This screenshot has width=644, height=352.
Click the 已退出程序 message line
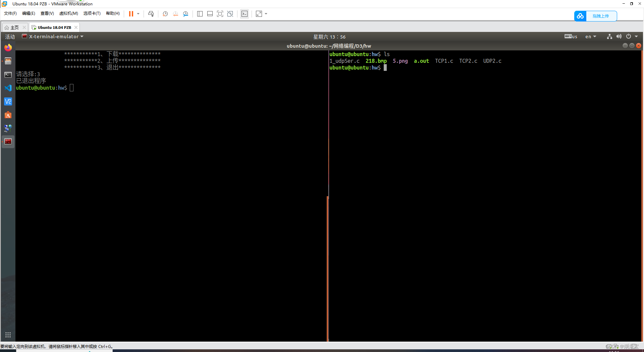click(x=31, y=81)
